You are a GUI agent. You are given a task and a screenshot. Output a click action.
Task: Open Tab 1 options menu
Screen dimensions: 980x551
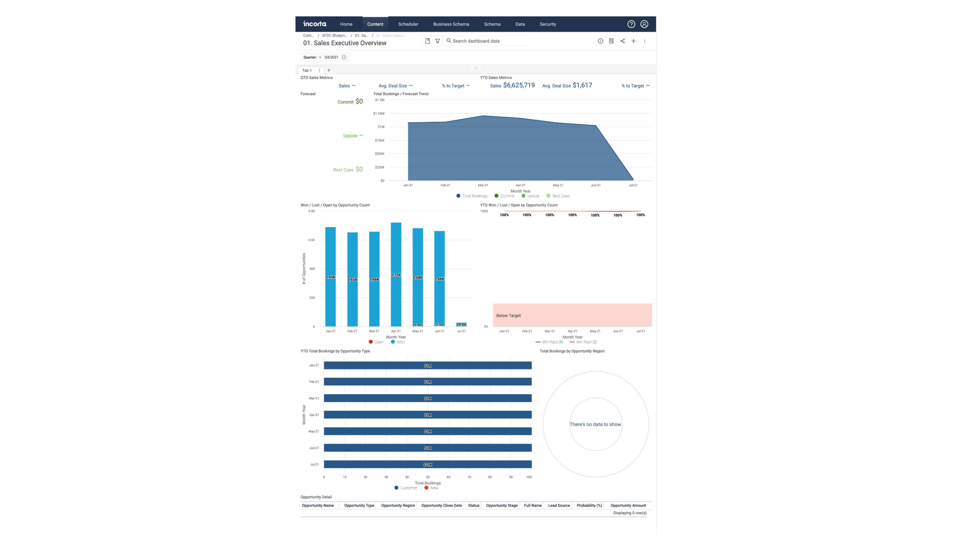319,70
